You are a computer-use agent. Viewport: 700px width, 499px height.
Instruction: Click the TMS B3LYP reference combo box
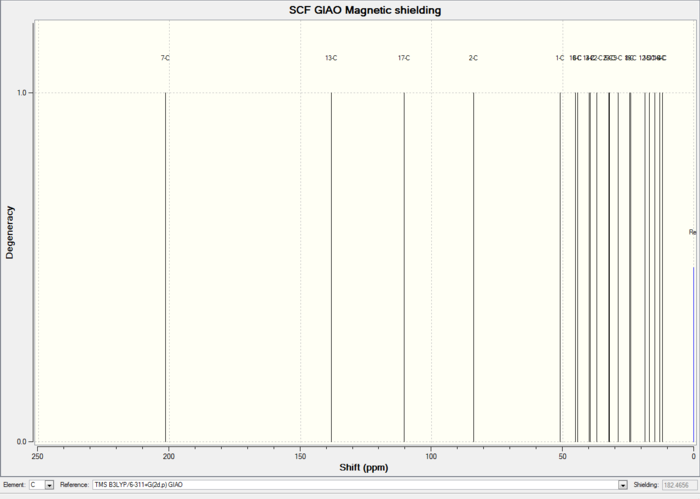click(360, 485)
